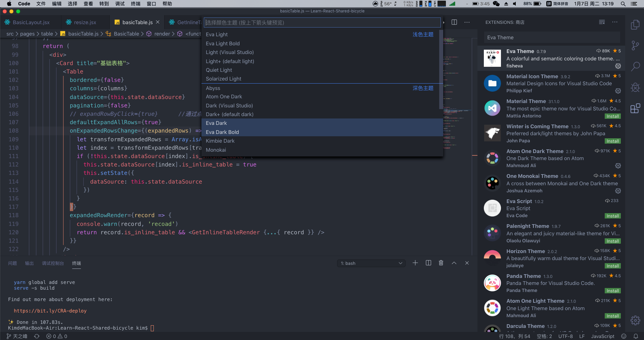
Task: Open the 文件 menu in menu bar
Action: pyautogui.click(x=41, y=4)
